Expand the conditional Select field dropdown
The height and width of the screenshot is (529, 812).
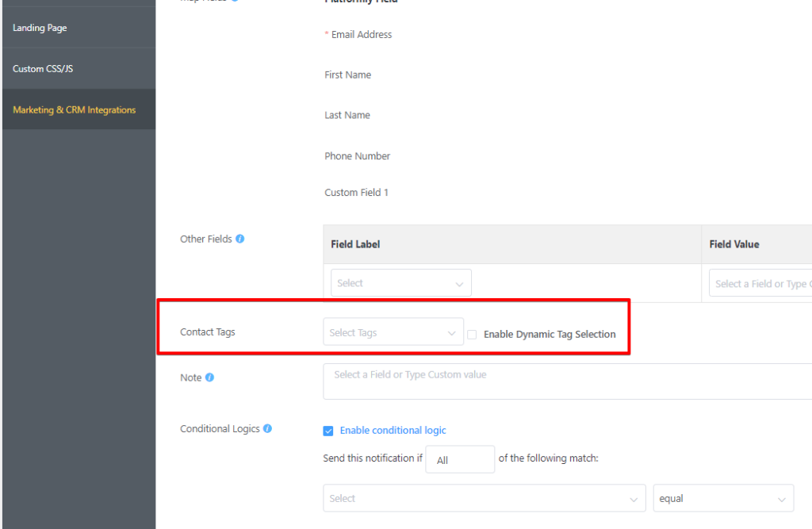(484, 498)
